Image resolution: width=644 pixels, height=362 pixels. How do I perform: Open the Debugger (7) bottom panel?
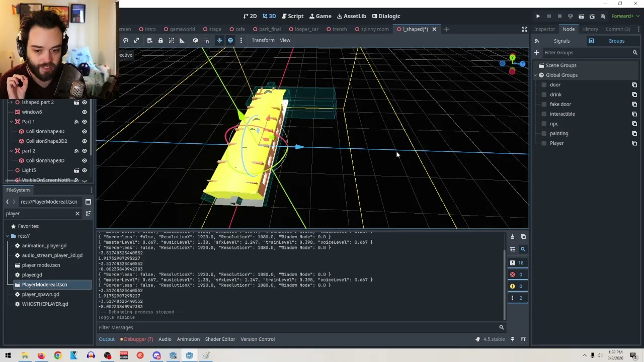coord(136,339)
